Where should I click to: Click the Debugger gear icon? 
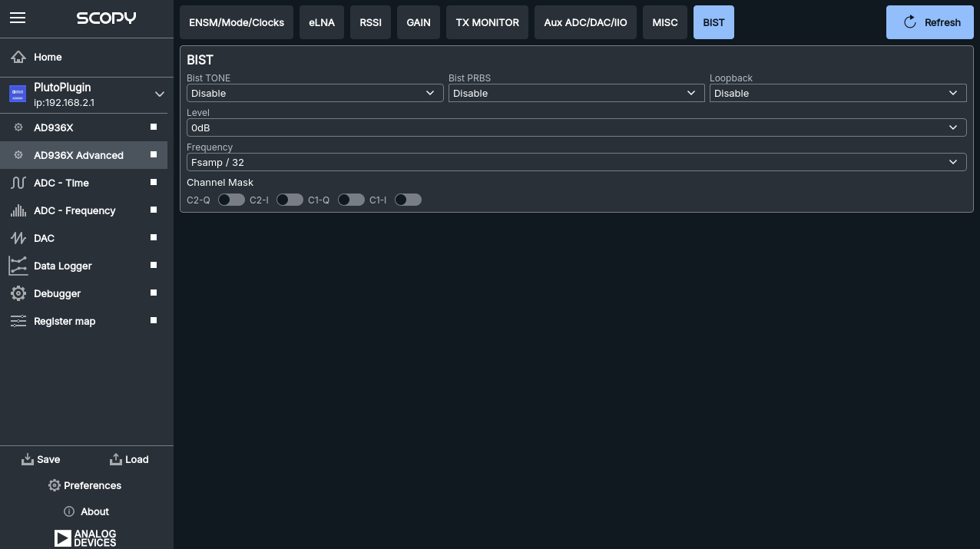point(18,293)
